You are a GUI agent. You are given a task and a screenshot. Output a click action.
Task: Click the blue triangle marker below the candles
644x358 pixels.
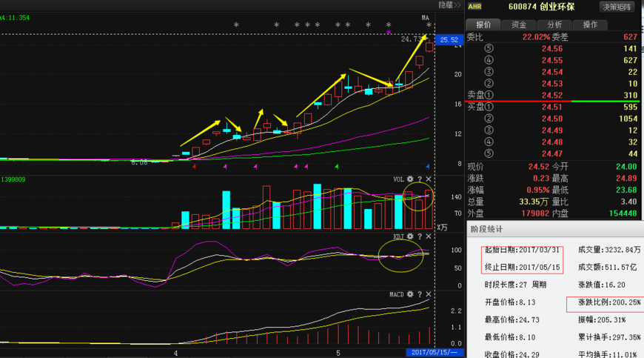(x=428, y=167)
